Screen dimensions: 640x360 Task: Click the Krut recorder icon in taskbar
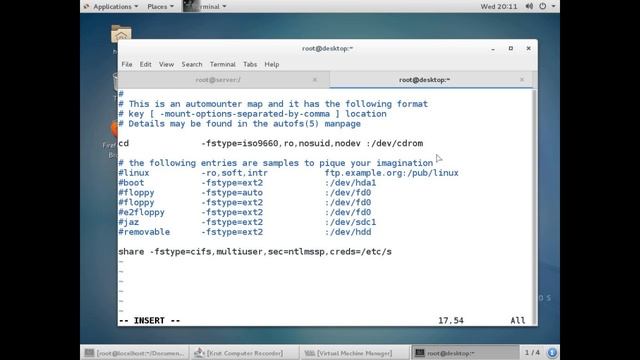point(199,353)
